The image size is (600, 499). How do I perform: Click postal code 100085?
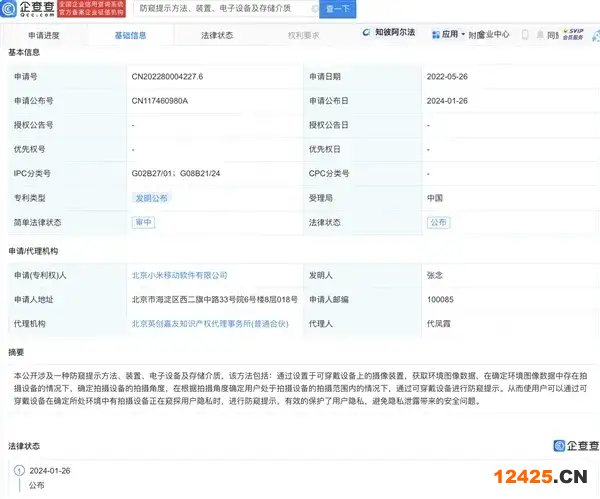(440, 300)
